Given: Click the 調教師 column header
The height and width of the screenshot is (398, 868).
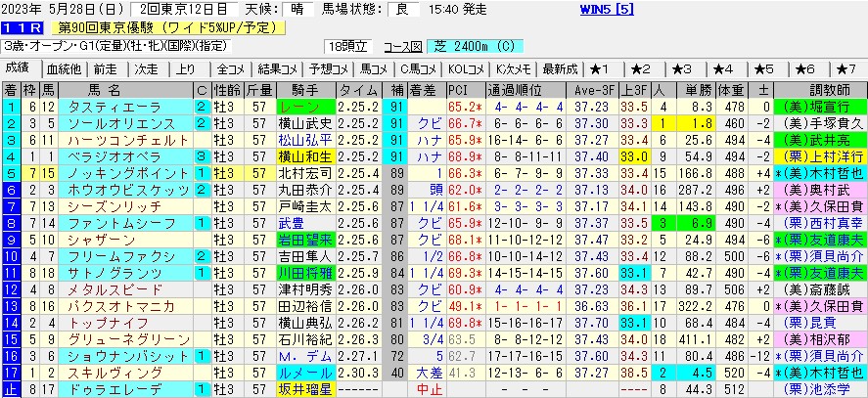Looking at the screenshot, I should [x=823, y=90].
